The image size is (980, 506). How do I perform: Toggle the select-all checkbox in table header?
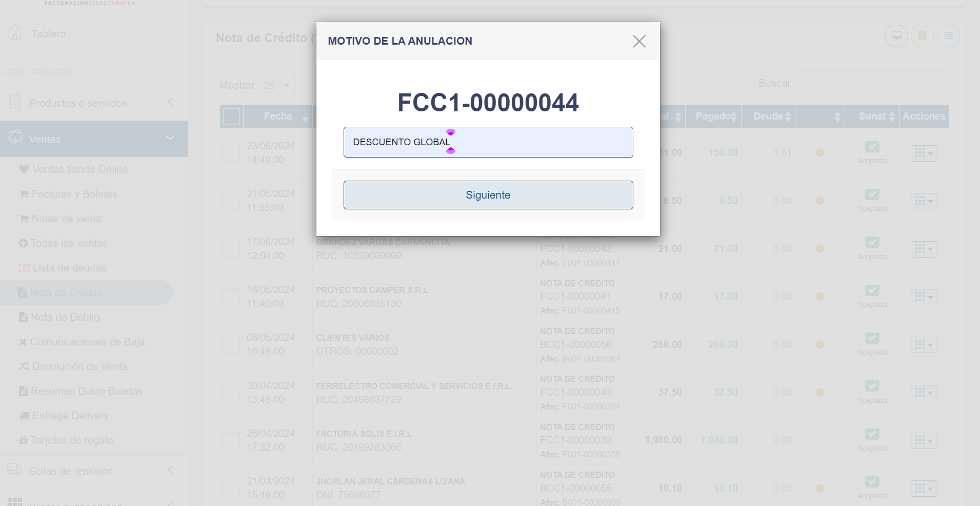pos(231,117)
